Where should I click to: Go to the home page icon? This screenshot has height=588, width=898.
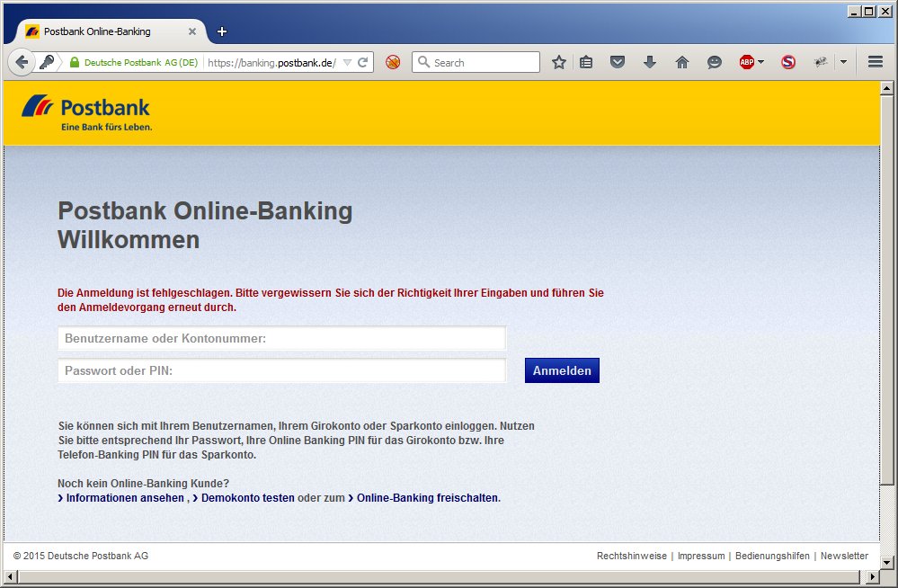pyautogui.click(x=682, y=62)
